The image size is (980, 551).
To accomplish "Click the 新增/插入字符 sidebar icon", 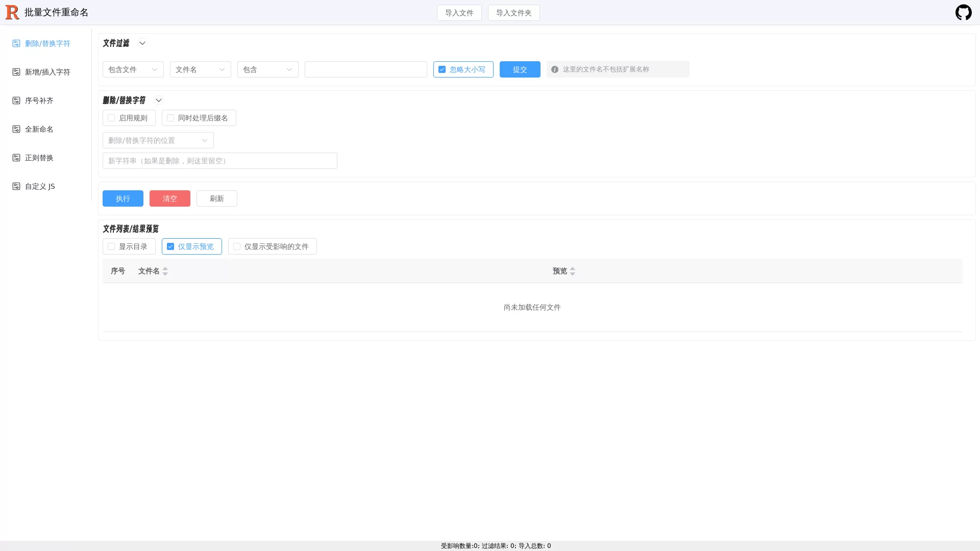I will click(x=16, y=72).
